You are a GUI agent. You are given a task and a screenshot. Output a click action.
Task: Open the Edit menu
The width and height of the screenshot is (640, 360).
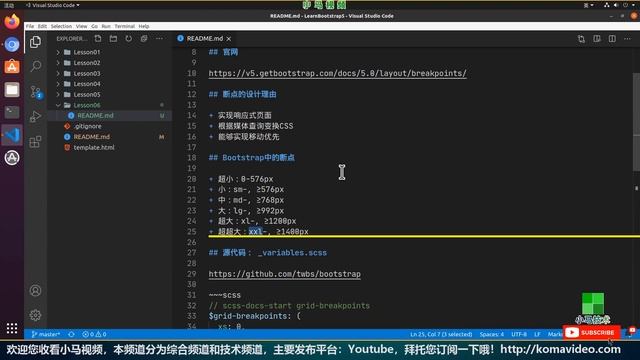[42, 26]
